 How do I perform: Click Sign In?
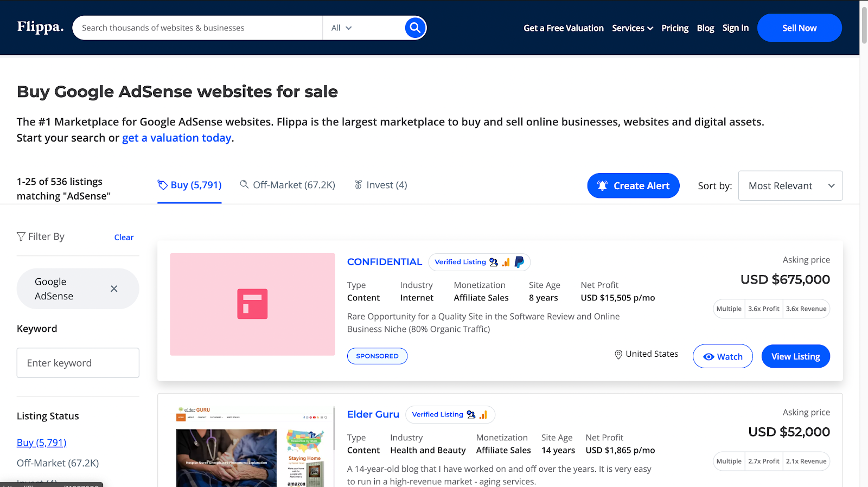point(735,28)
